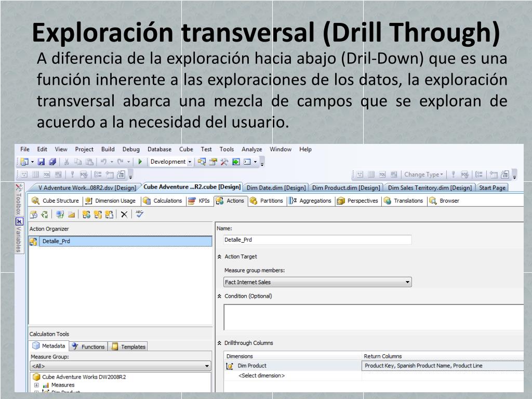Click the New Drillthrough Action icon
Viewport: 532px width, 399px height.
pos(98,215)
